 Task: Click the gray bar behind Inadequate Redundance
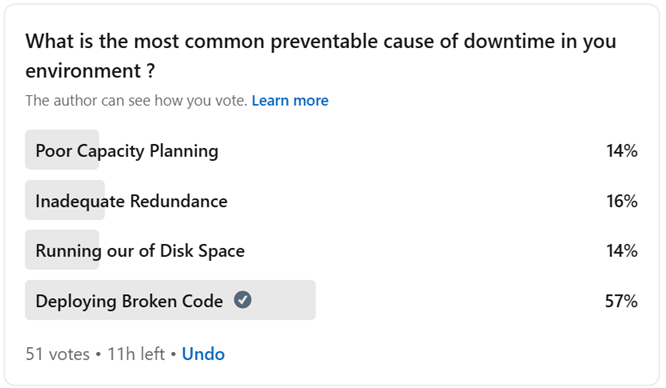[x=65, y=200]
